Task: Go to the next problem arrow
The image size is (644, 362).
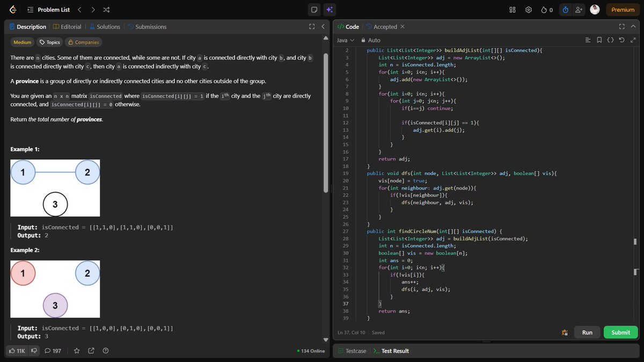Action: pyautogui.click(x=93, y=10)
